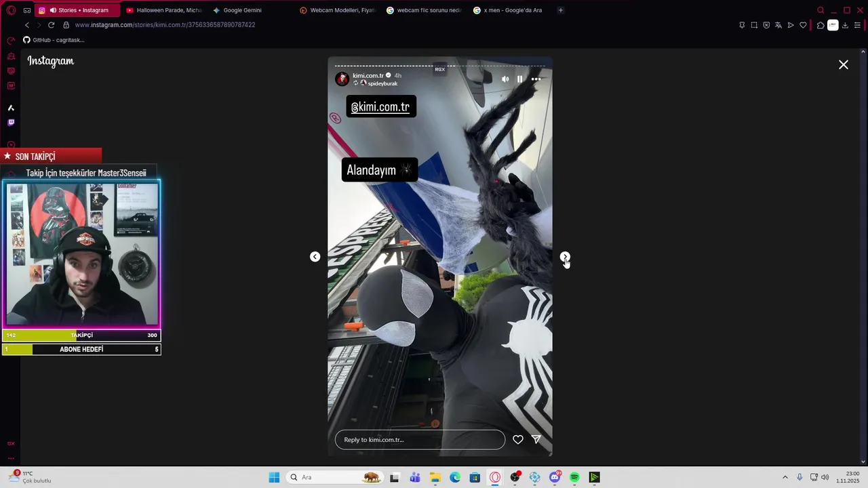The width and height of the screenshot is (868, 488).
Task: Like the story with the heart icon
Action: pos(518,440)
